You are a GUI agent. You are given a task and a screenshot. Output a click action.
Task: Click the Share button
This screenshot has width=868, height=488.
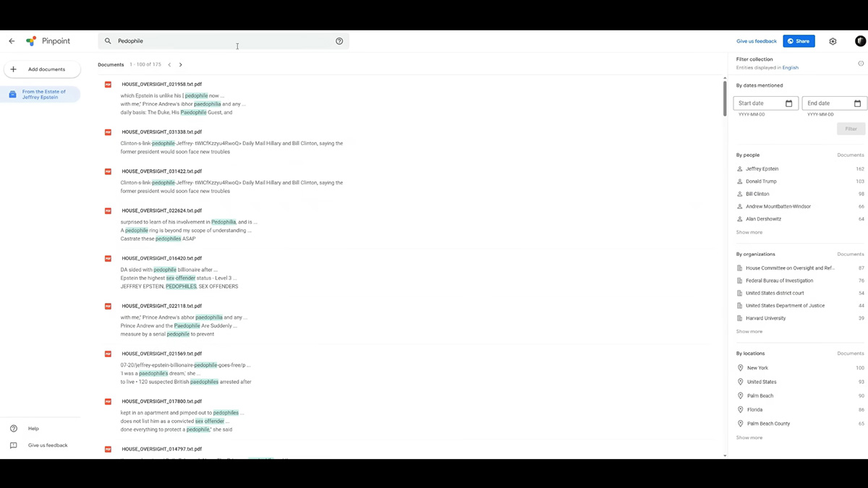coord(799,41)
